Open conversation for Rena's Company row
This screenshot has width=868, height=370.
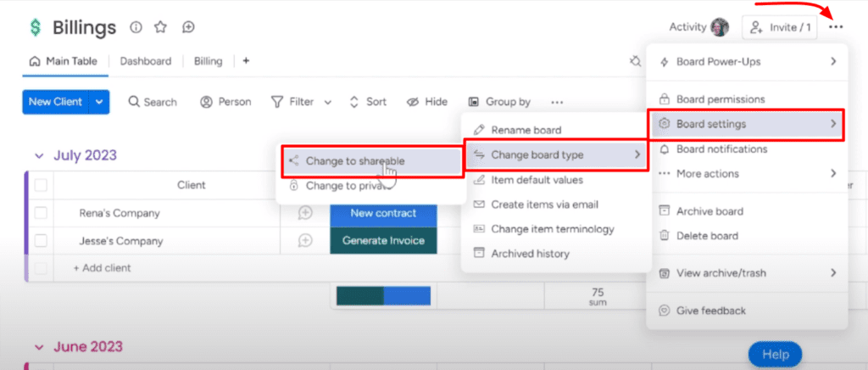(x=305, y=213)
